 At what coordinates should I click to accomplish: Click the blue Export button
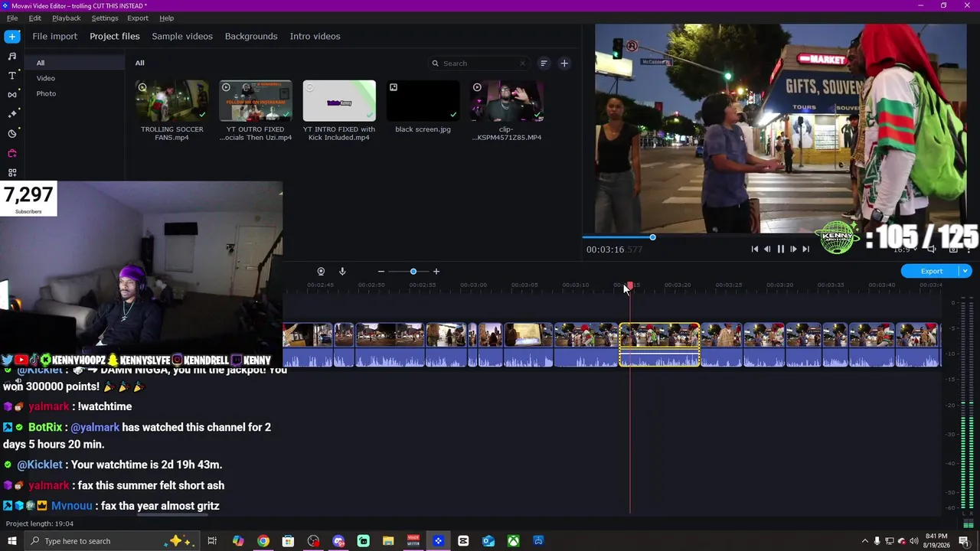coord(931,271)
